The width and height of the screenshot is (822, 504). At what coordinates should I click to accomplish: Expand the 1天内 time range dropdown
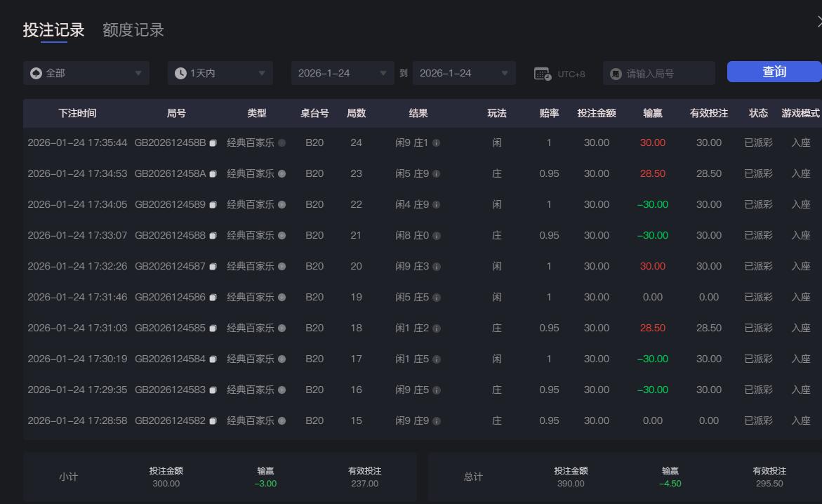tap(220, 72)
